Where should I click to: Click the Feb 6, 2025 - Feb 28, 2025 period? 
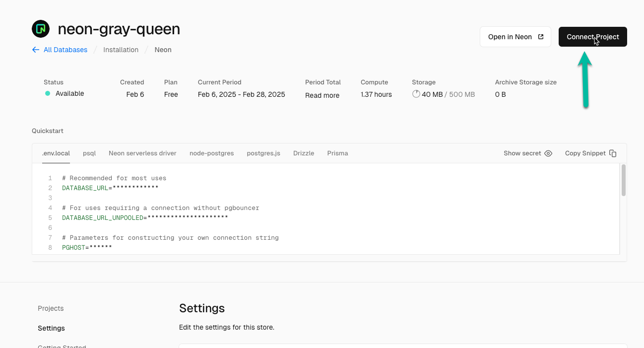click(x=242, y=94)
